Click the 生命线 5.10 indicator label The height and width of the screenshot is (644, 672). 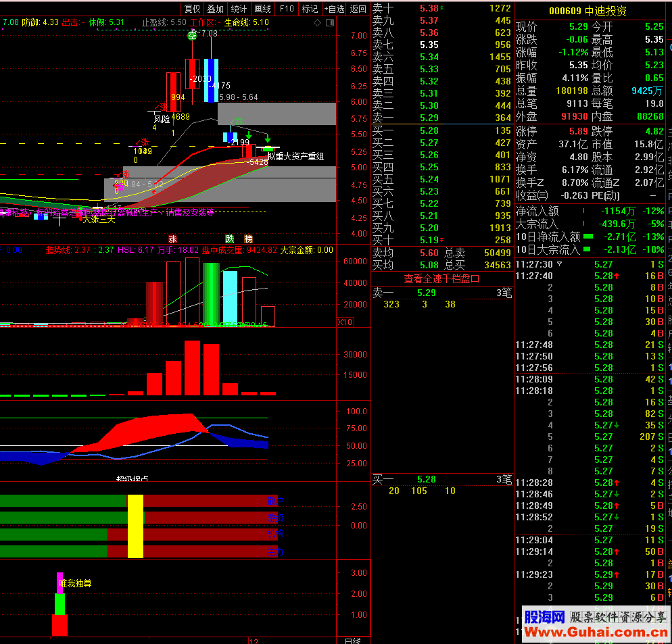pyautogui.click(x=247, y=22)
